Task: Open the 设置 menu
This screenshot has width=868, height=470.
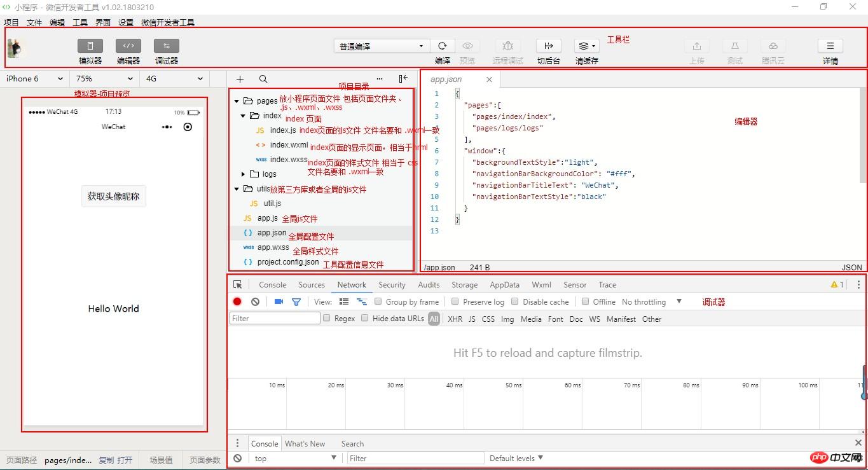Action: 126,22
